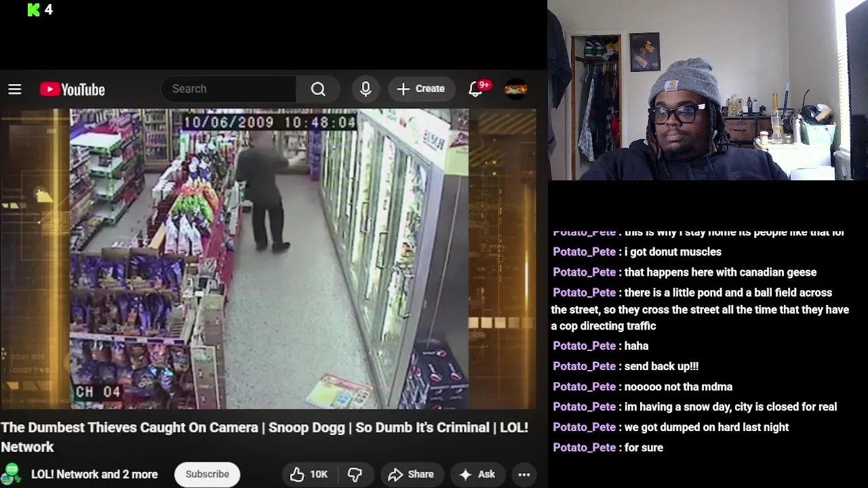Like the video with 10K likes

click(309, 474)
